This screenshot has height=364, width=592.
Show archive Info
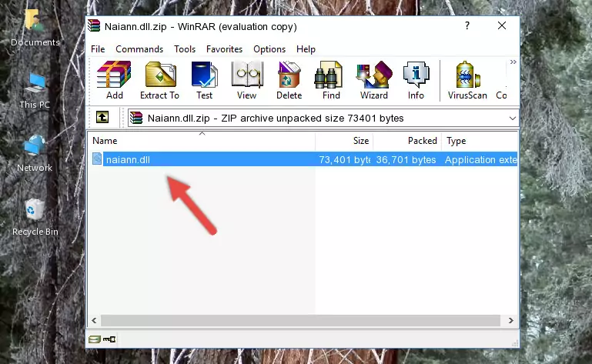[x=416, y=81]
